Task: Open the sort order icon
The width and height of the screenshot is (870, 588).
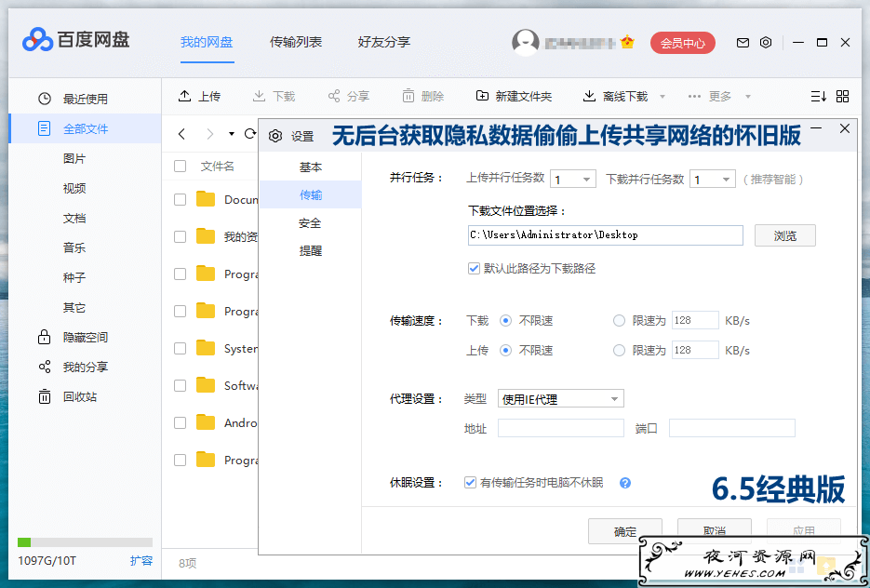Action: [x=819, y=97]
